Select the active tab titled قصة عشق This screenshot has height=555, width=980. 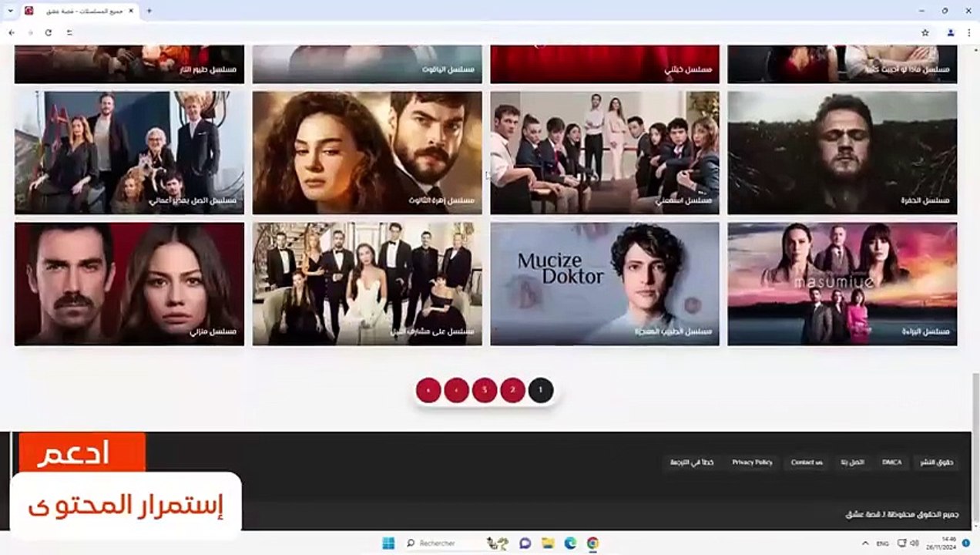(x=80, y=11)
